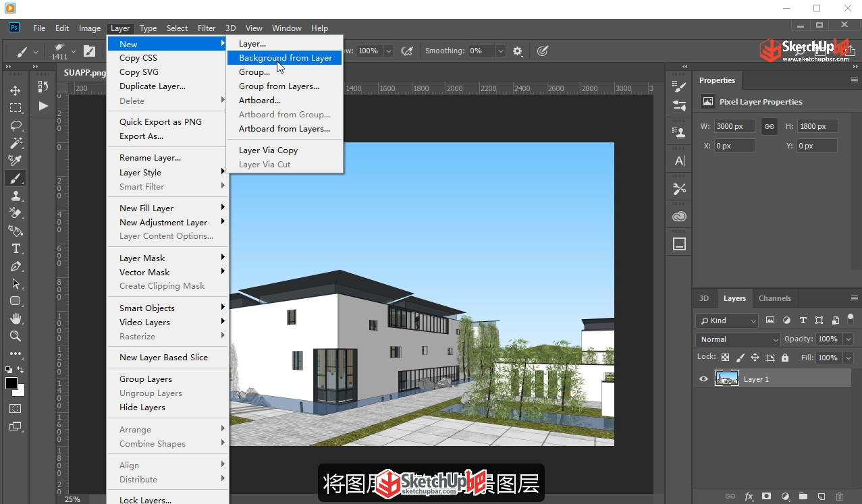Select the Lasso tool
862x504 pixels.
pos(15,125)
